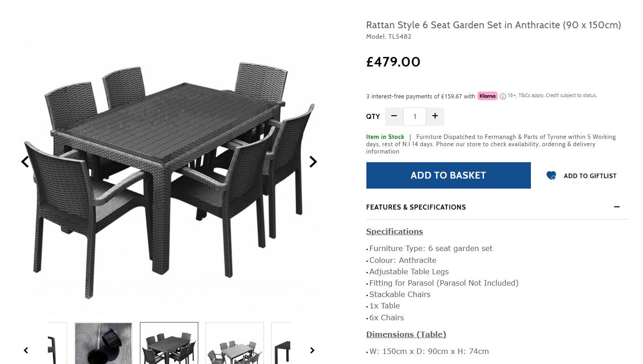This screenshot has height=364, width=643.
Task: Select the parasol hole close-up thumbnail
Action: (103, 343)
